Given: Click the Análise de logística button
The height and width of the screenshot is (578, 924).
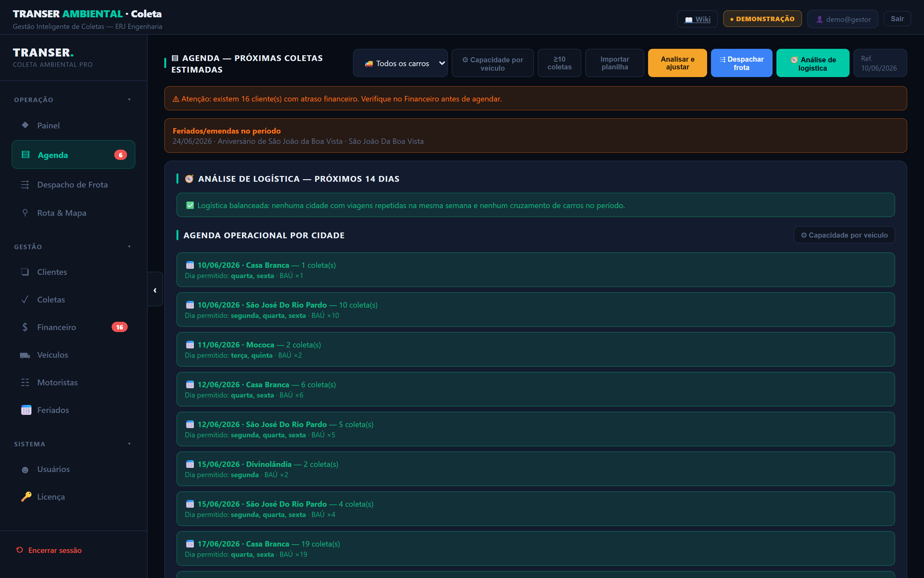Looking at the screenshot, I should pyautogui.click(x=812, y=63).
